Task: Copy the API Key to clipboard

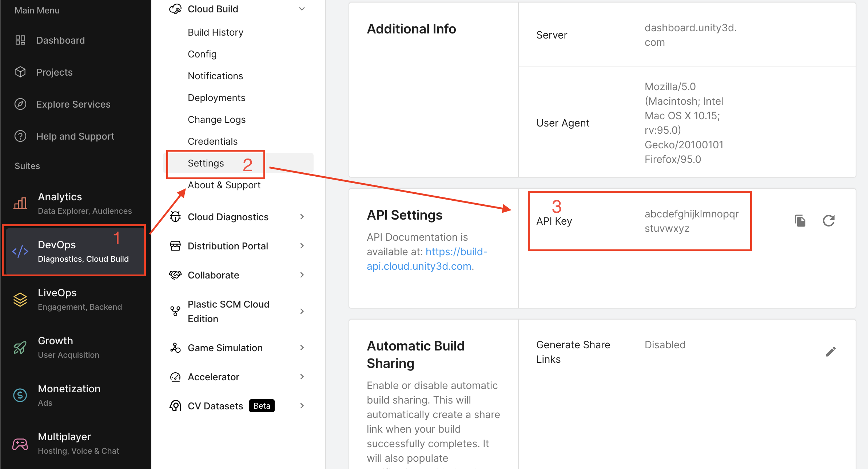Action: click(x=800, y=221)
